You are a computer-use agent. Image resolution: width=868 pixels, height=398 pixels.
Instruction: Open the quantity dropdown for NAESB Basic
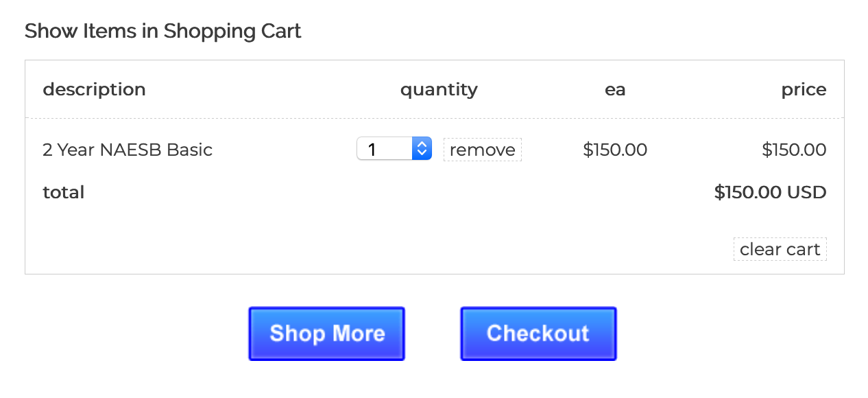pyautogui.click(x=394, y=149)
